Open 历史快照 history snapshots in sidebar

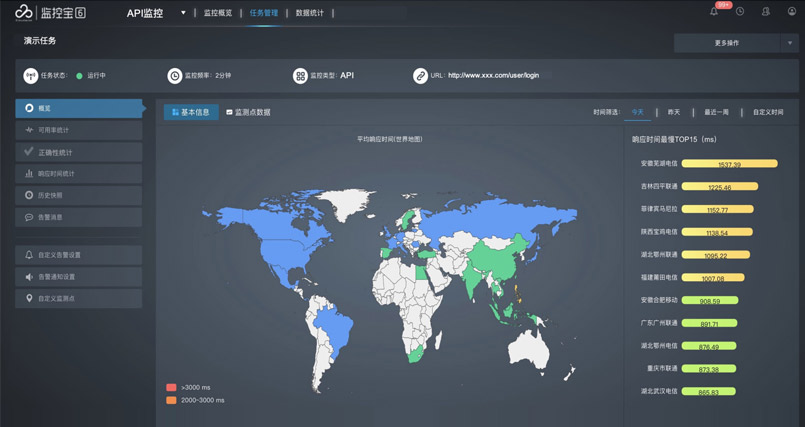tap(79, 195)
